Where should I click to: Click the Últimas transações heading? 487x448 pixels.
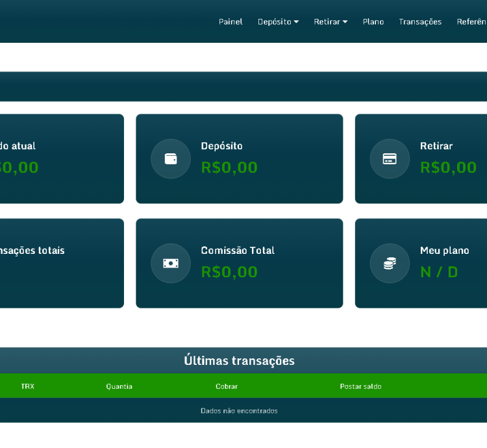coord(239,361)
